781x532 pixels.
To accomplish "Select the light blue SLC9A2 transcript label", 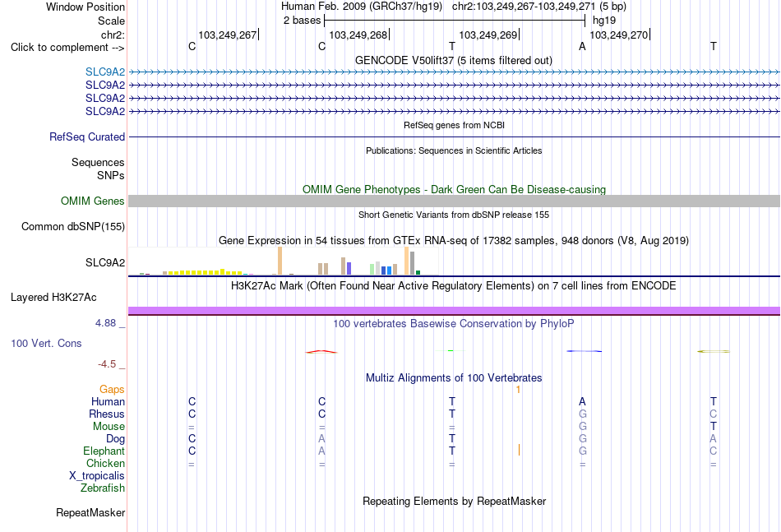I will tap(105, 72).
